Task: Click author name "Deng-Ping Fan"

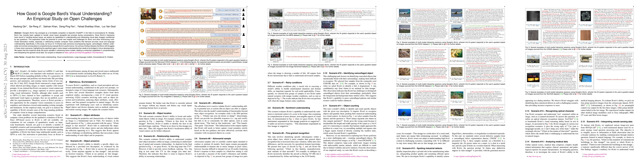Action: 67,27
